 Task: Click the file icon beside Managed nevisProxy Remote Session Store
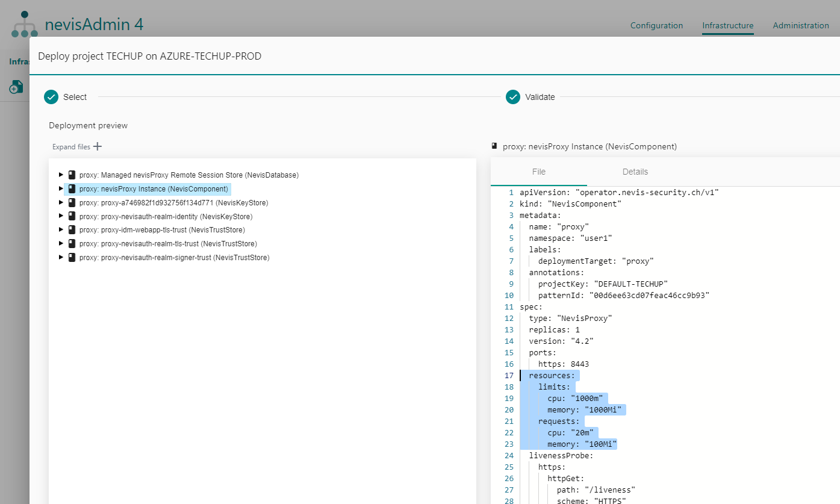pyautogui.click(x=72, y=175)
